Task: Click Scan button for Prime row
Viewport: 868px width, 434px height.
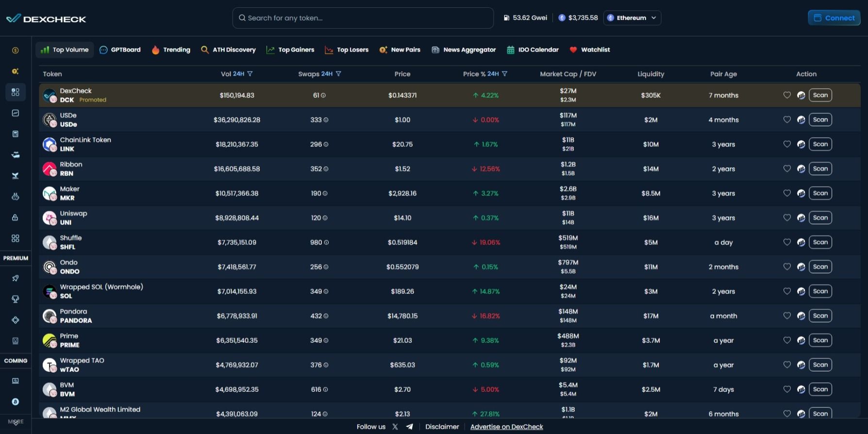Action: tap(820, 340)
